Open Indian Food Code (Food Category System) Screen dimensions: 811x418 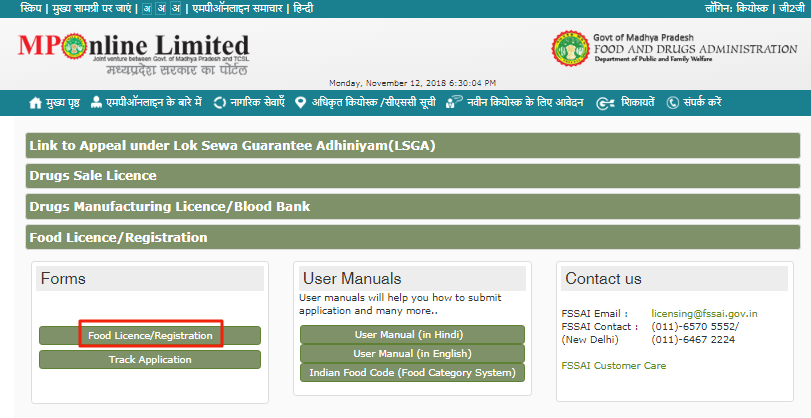tap(412, 372)
